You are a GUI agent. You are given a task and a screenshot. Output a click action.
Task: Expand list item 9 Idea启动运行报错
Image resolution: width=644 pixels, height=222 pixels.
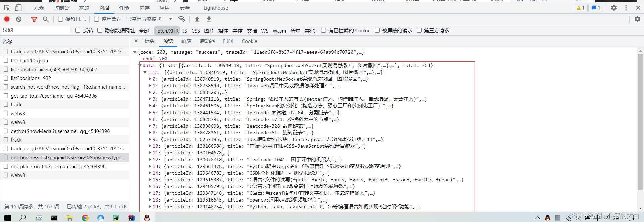click(150, 139)
